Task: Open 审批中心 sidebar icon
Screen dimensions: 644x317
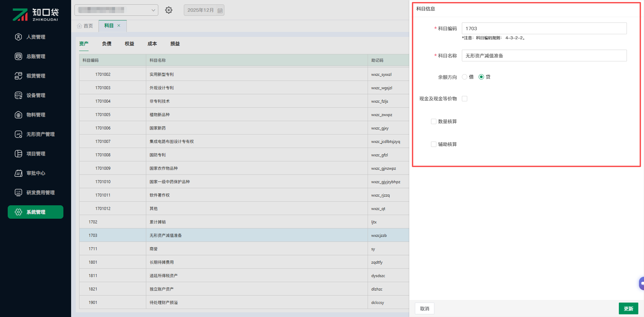Action: click(x=18, y=173)
